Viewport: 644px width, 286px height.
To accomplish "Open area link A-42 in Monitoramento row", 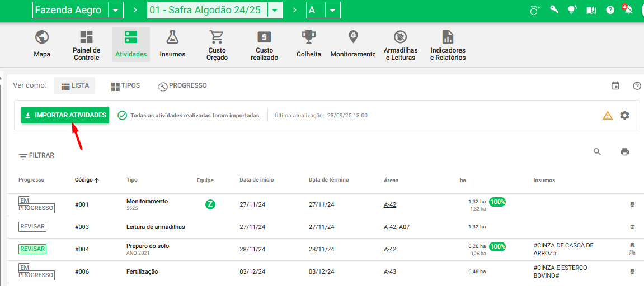I will tap(390, 205).
